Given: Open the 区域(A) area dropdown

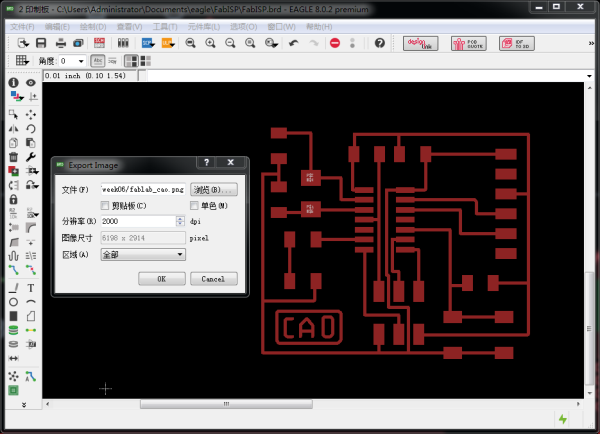Looking at the screenshot, I should coord(143,255).
